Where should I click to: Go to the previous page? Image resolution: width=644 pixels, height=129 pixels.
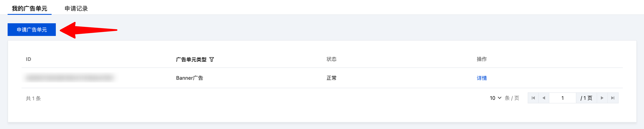coord(544,98)
